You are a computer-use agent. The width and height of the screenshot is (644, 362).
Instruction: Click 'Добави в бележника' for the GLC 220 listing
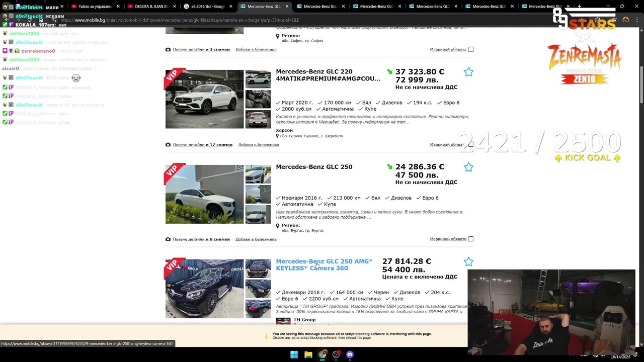(259, 145)
